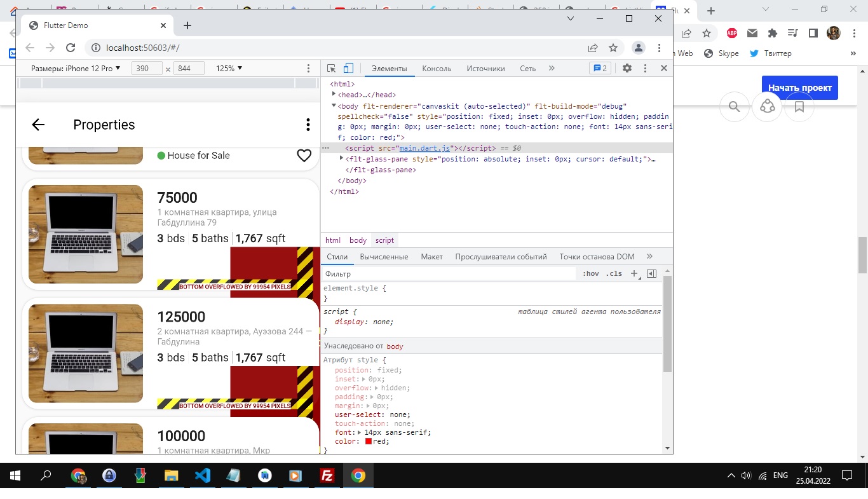
Task: Open device toolbar more options menu
Action: click(309, 68)
